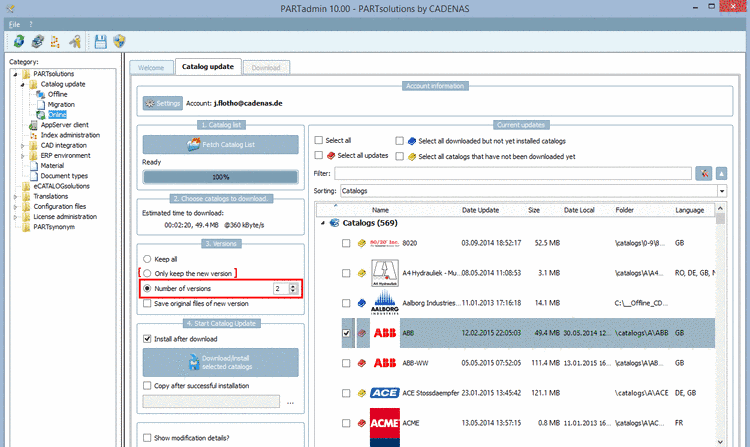The image size is (750, 447).
Task: Click the keys toolbar icon
Action: 75,42
